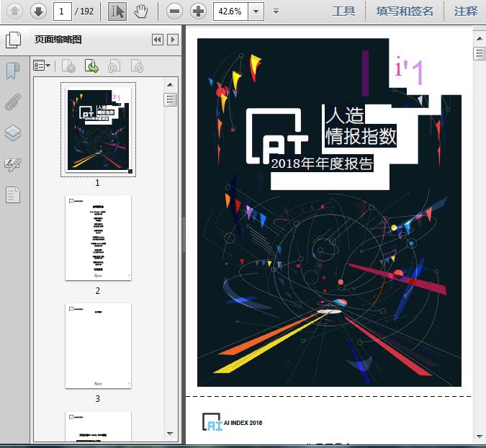This screenshot has height=448, width=486.
Task: Zoom in with the plus button
Action: [198, 11]
